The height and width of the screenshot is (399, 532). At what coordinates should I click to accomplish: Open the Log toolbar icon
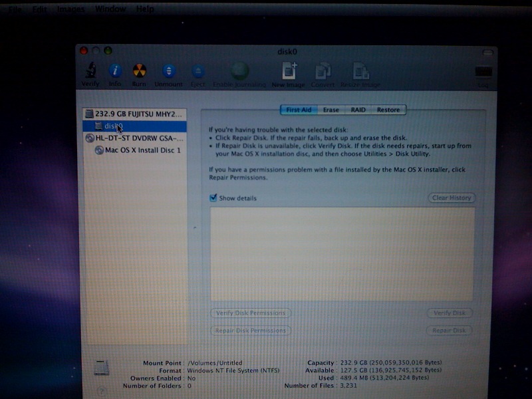[483, 72]
